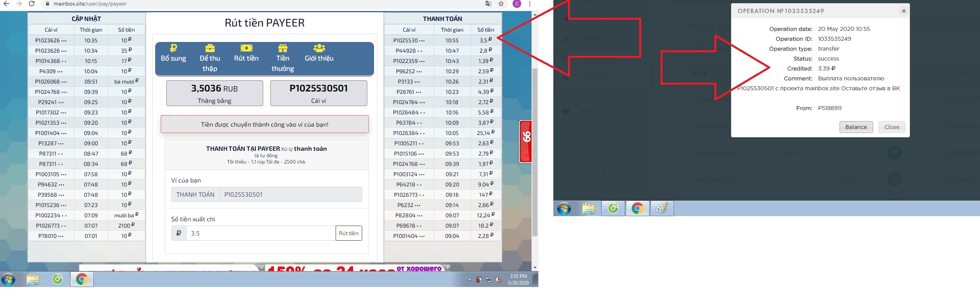
Task: Click the people icon above Giới thiệu
Action: [x=319, y=48]
